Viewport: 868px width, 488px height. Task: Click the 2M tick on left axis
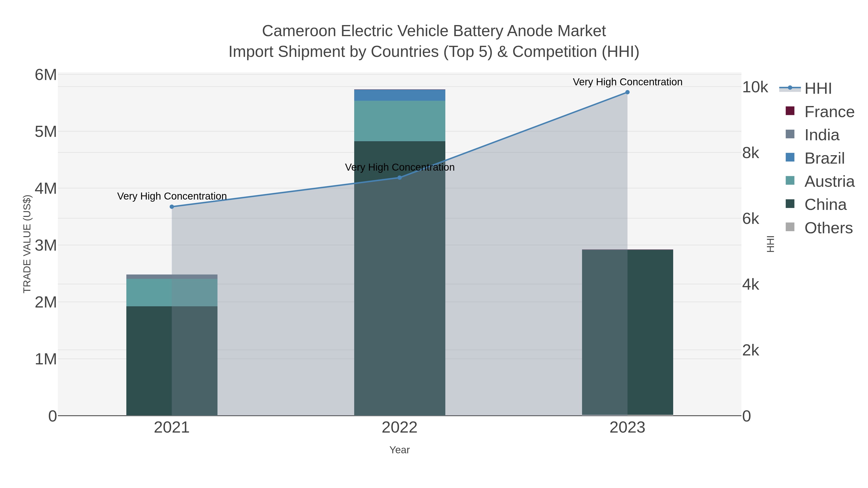pyautogui.click(x=46, y=302)
